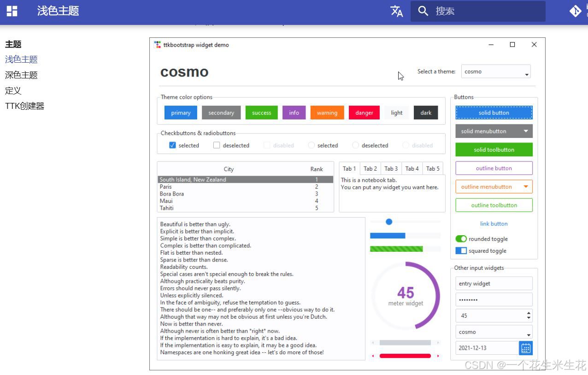Expand the solid menubutton dropdown
This screenshot has height=375, width=588.
[x=494, y=131]
